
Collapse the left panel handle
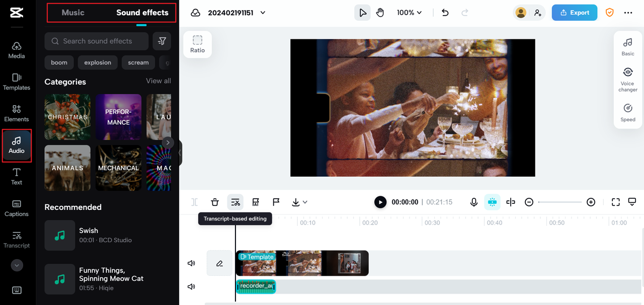pos(180,153)
